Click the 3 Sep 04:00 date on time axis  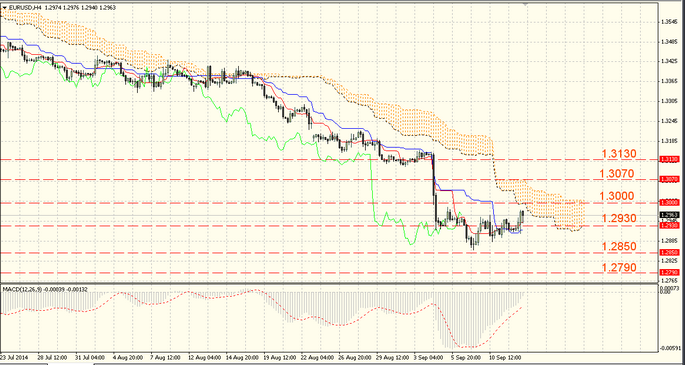tap(428, 356)
